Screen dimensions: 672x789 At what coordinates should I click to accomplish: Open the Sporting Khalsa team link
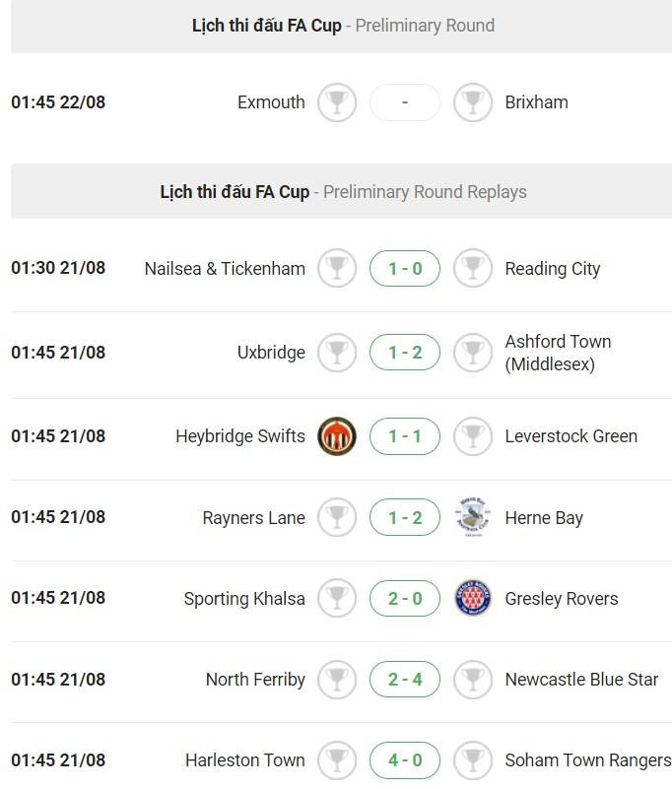point(244,598)
